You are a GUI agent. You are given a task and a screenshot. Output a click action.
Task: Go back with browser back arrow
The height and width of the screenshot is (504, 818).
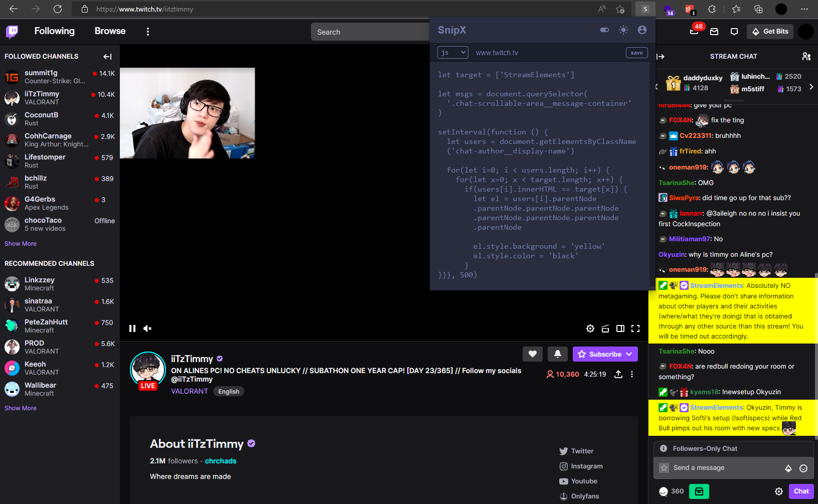14,9
